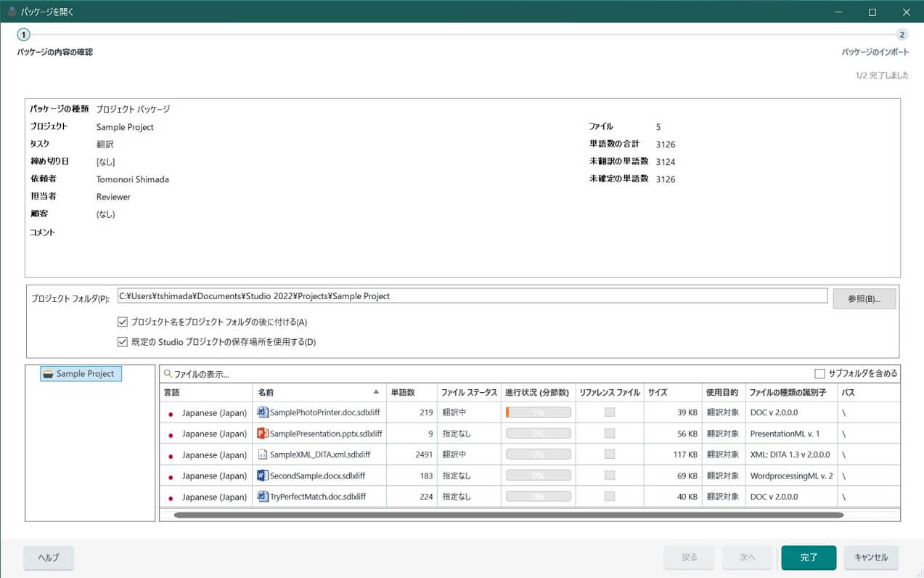
Task: Click the 参照(B)... browse button
Action: [x=864, y=299]
